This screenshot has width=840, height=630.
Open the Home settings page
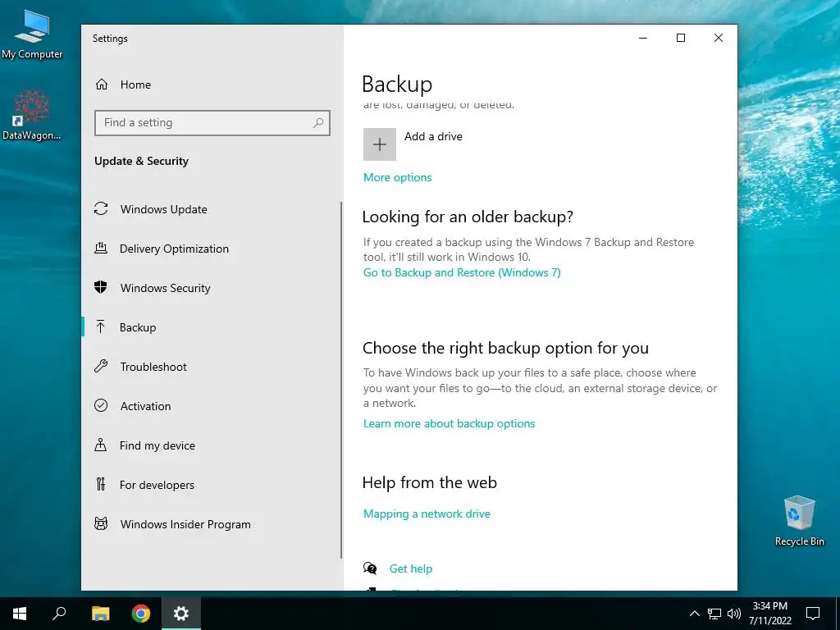coord(212,84)
